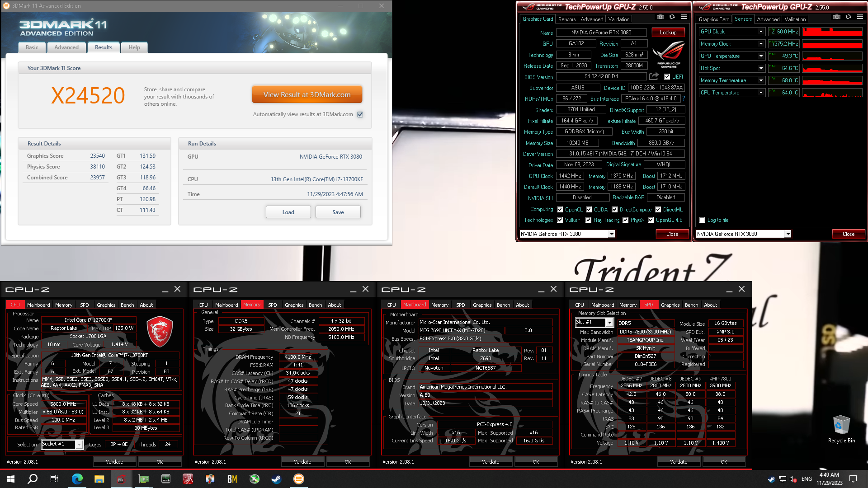This screenshot has height=488, width=868.
Task: Open Microsoft Edge from the taskbar
Action: 77,479
